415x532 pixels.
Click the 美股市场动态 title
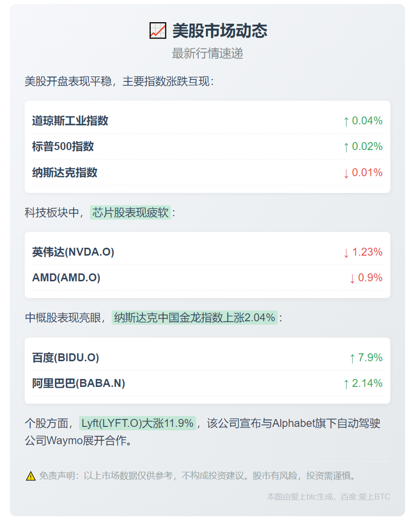point(219,31)
